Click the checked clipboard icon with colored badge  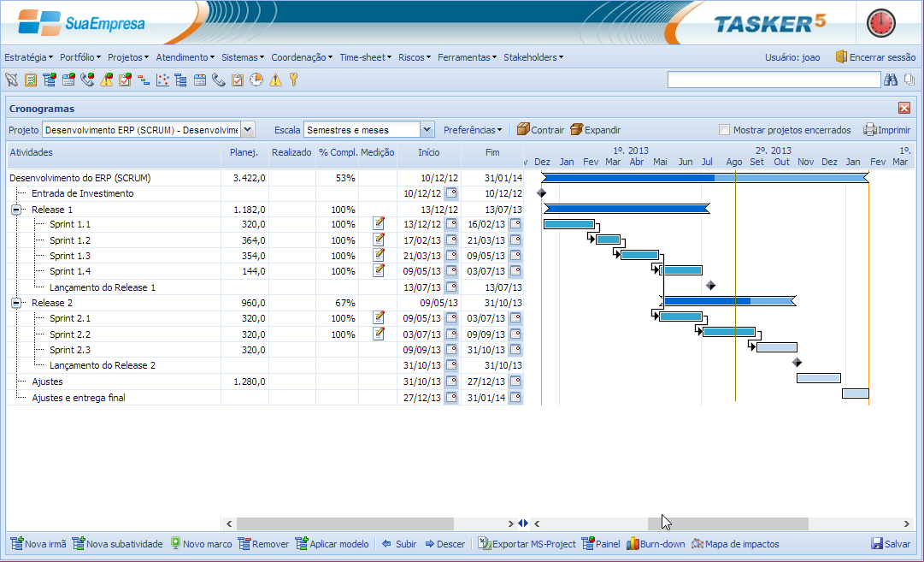(x=125, y=80)
